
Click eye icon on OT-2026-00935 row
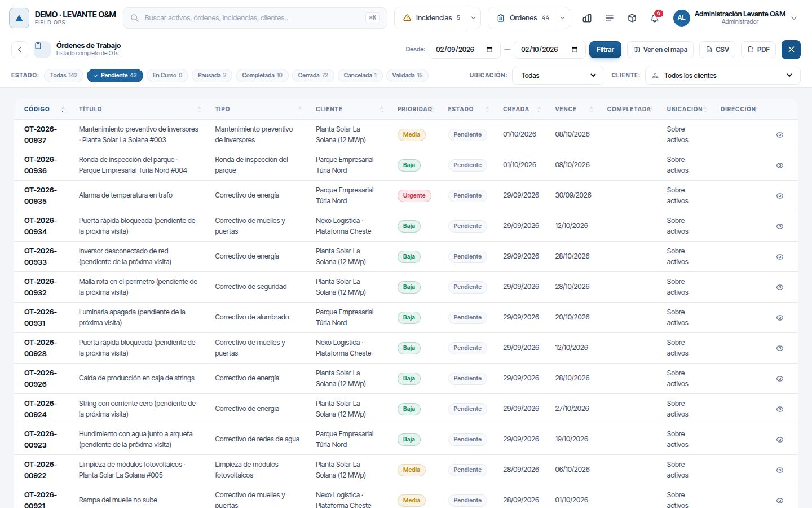(780, 196)
